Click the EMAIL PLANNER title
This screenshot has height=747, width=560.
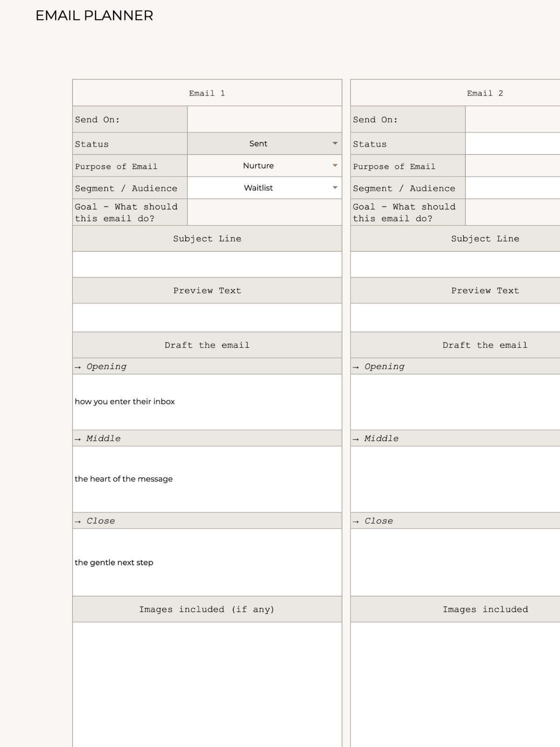click(94, 15)
